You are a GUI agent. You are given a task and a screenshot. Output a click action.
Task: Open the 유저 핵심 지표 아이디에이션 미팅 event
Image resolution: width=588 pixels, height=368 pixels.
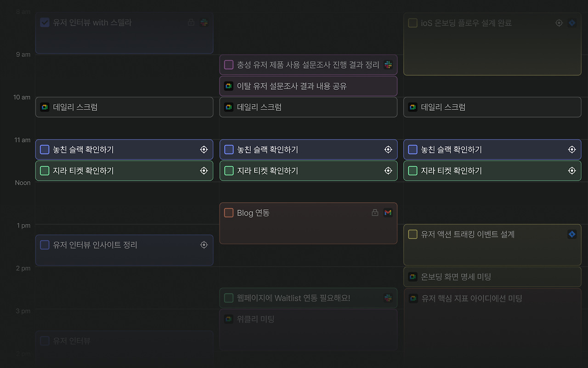(x=492, y=327)
